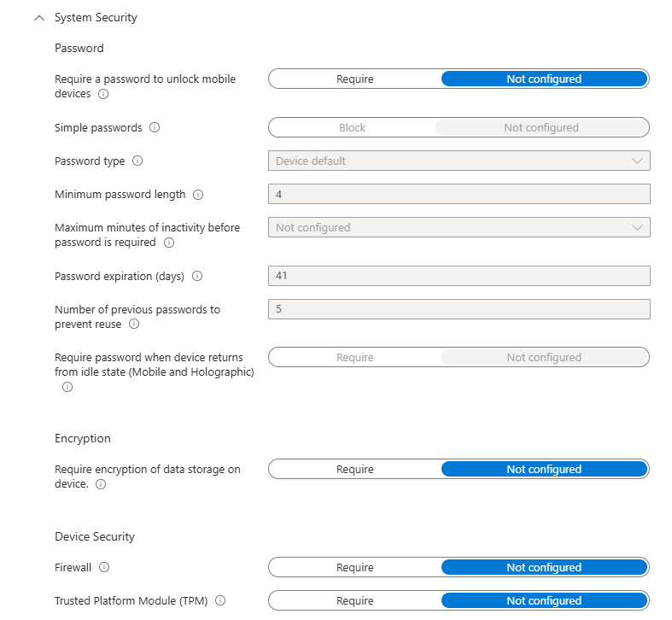Click info icon next to Password type
The width and height of the screenshot is (672, 620).
coord(137,161)
